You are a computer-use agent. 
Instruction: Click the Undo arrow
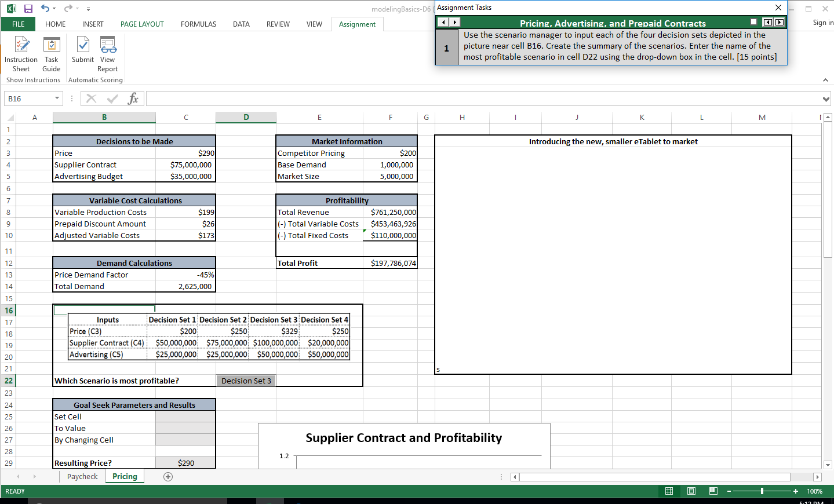tap(45, 9)
